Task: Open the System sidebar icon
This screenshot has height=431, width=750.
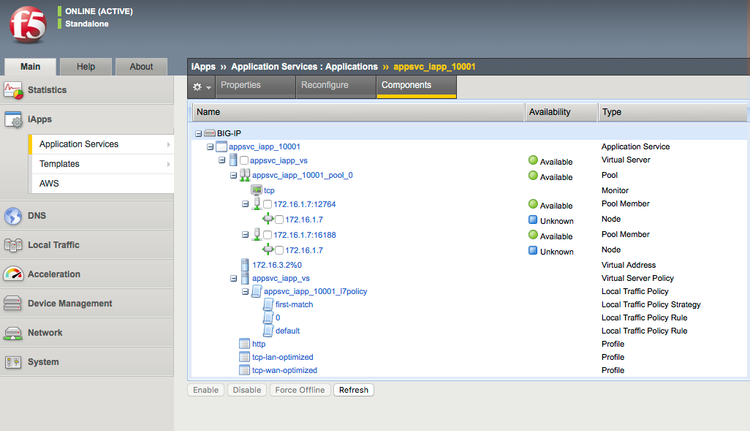Action: (x=13, y=362)
